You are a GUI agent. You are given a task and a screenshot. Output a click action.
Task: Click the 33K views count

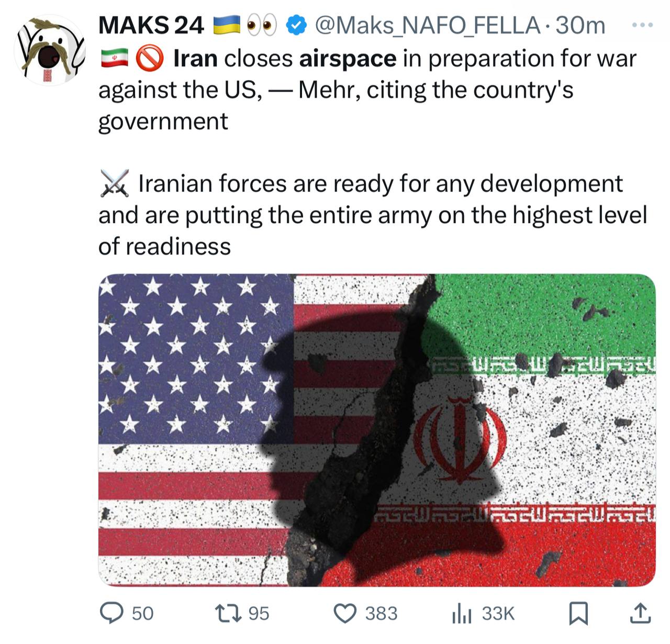click(498, 613)
